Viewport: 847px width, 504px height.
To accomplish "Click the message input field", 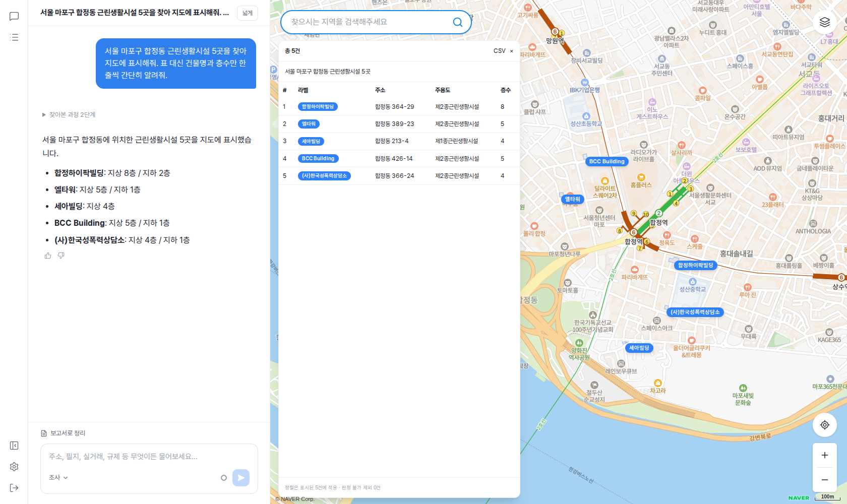I will click(x=149, y=457).
